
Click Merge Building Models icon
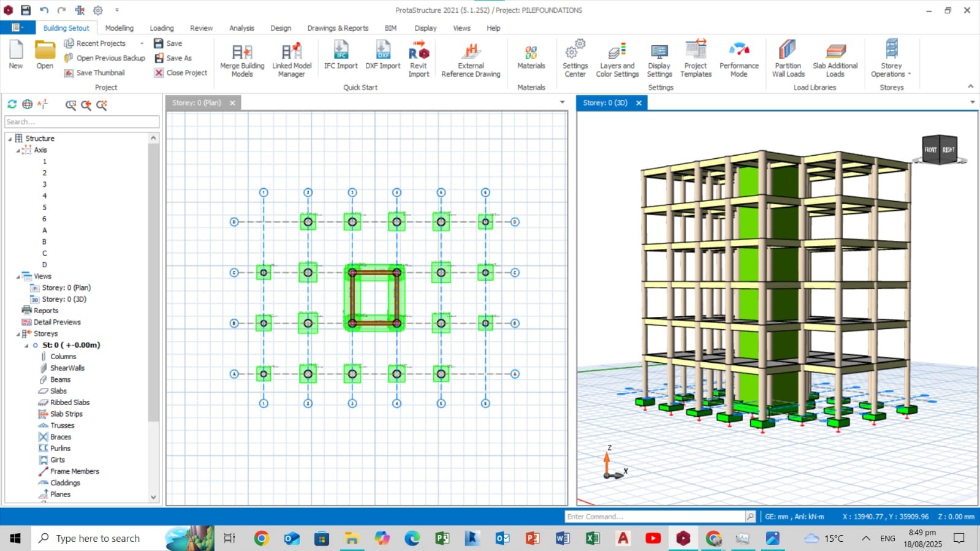(242, 58)
